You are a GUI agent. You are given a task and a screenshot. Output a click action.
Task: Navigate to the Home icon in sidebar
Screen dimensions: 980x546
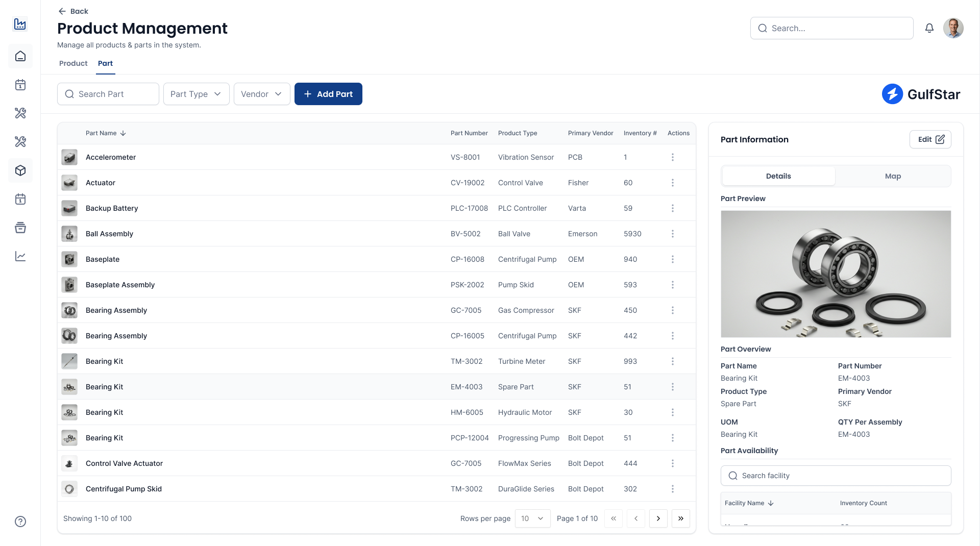click(20, 56)
